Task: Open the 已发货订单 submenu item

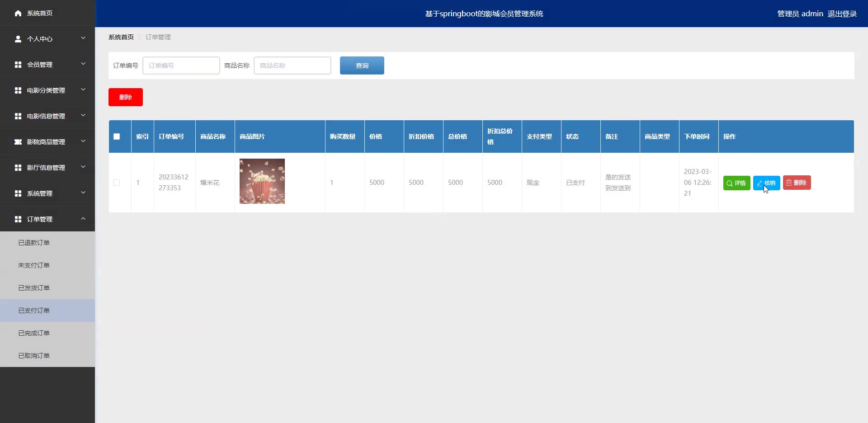Action: pos(47,288)
